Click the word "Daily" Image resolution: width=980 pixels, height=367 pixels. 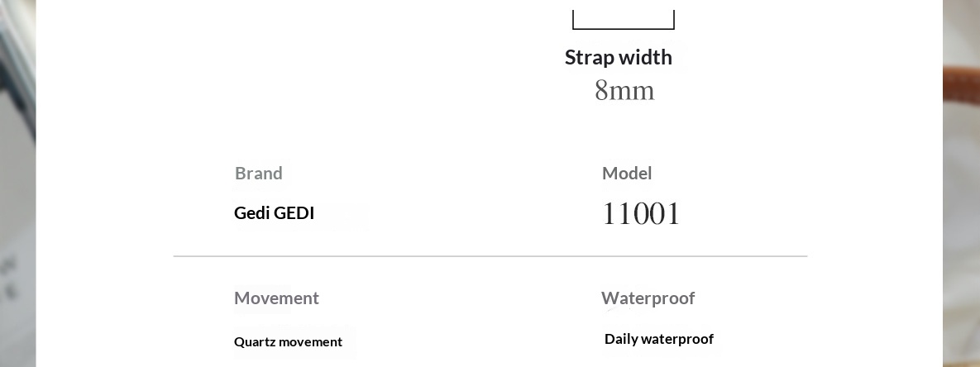coord(620,339)
